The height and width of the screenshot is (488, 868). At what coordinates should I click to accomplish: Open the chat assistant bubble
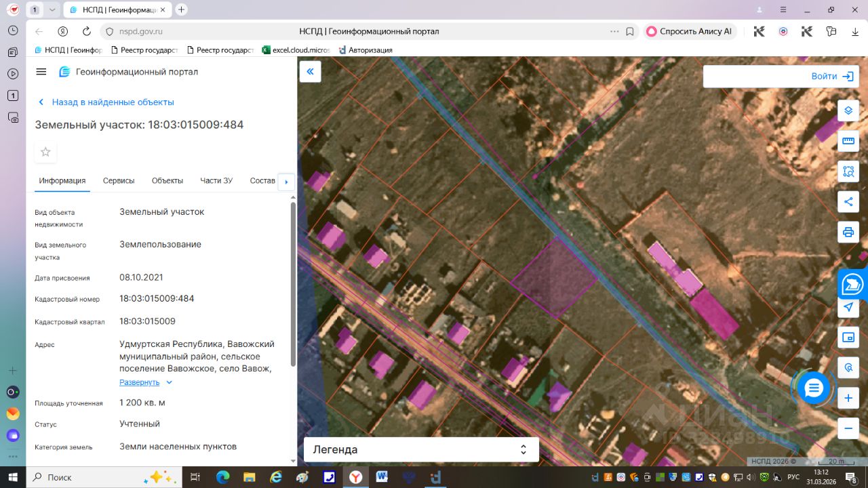[814, 388]
